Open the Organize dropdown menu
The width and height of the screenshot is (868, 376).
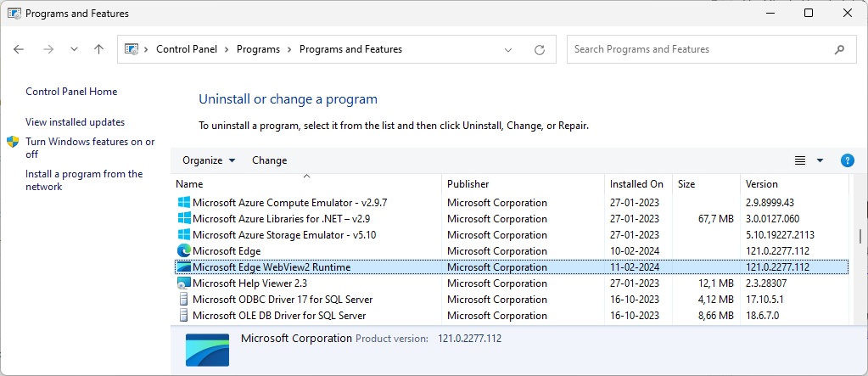pyautogui.click(x=209, y=160)
